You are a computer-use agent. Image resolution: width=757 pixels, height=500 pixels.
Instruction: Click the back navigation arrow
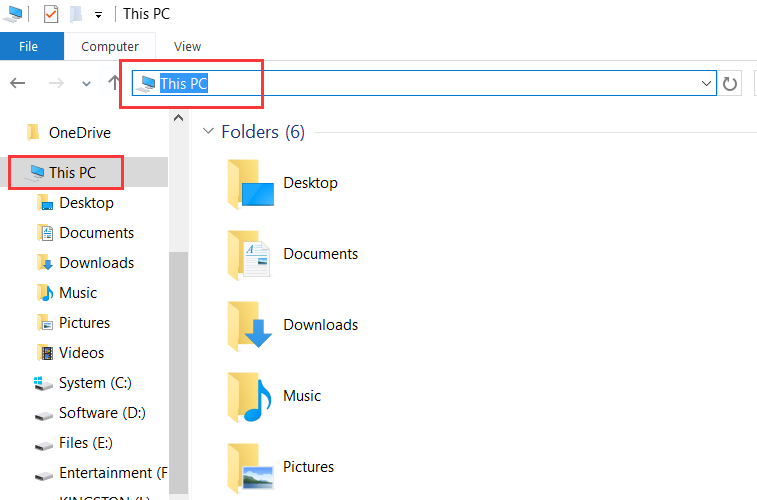point(18,83)
